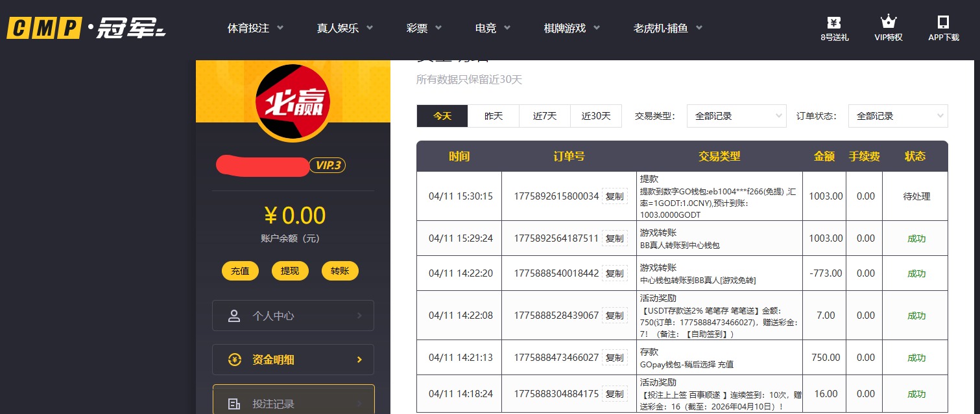The image size is (980, 414).
Task: Click the 转账 transfer button
Action: (340, 271)
